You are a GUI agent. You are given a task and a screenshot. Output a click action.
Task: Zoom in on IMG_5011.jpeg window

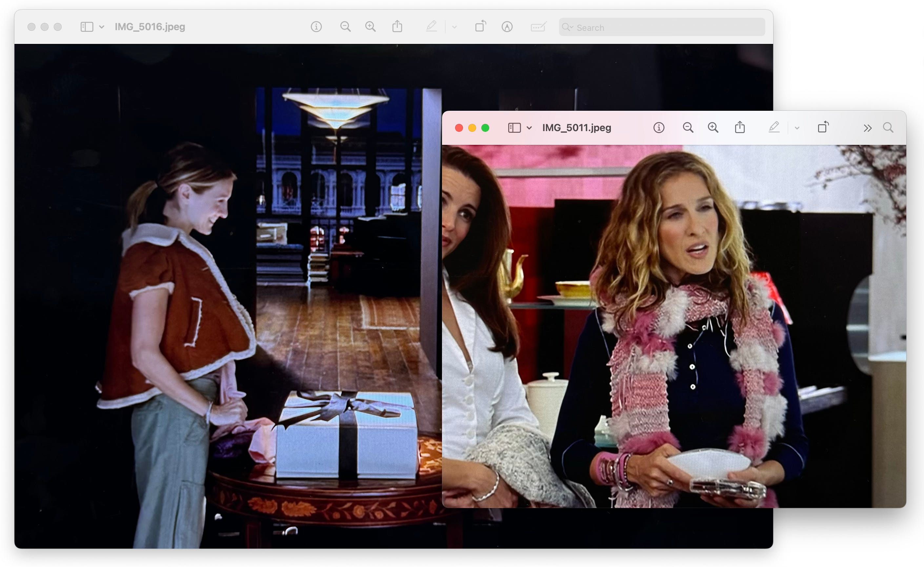coord(713,127)
